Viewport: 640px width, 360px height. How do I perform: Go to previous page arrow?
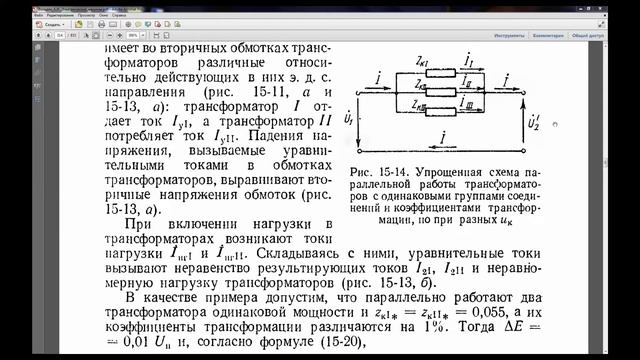[x=38, y=36]
